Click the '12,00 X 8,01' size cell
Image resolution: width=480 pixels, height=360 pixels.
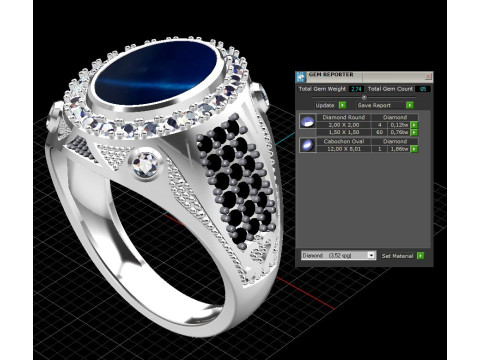pyautogui.click(x=343, y=149)
